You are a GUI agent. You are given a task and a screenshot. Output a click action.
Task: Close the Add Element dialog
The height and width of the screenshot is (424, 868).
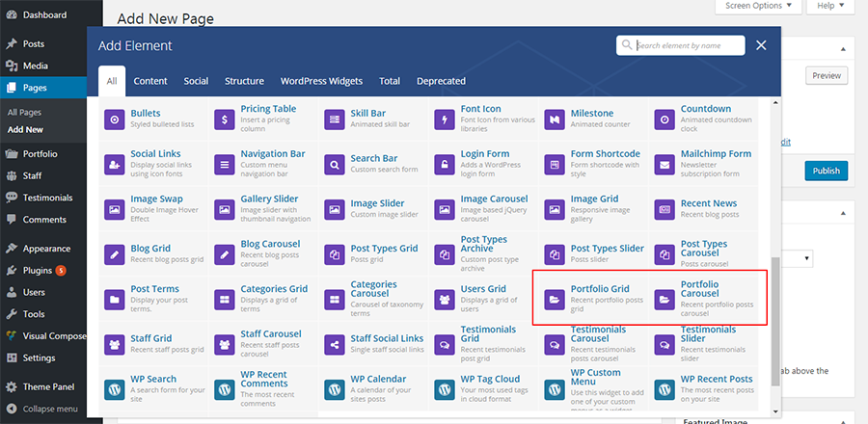(761, 45)
